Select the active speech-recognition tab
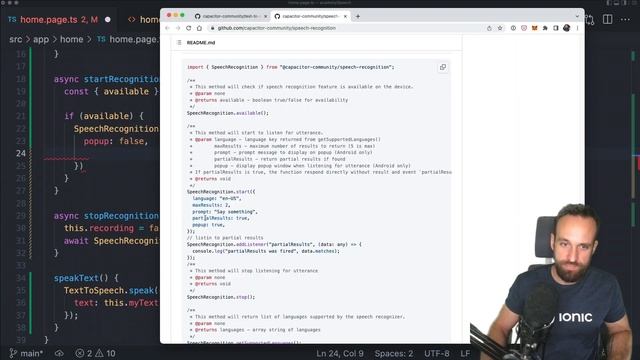 pyautogui.click(x=311, y=16)
